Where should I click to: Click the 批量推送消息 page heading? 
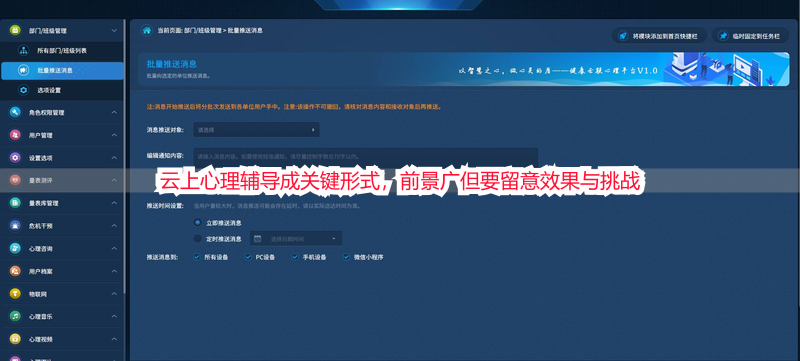point(172,64)
